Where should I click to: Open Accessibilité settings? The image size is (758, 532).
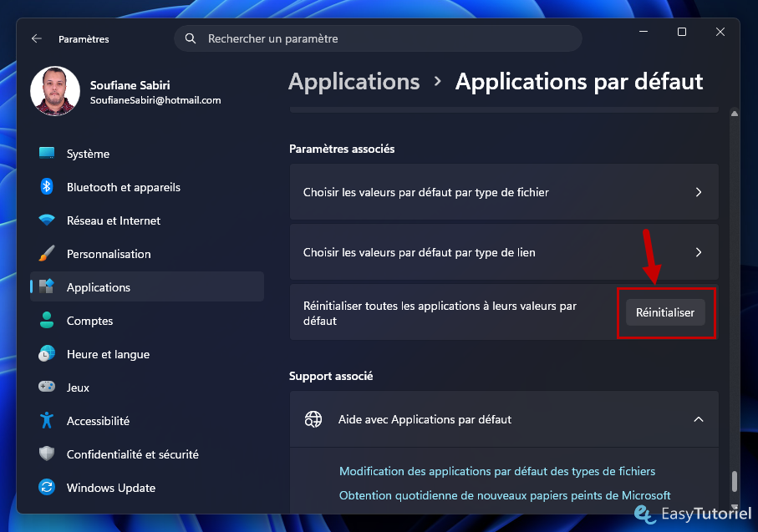[x=147, y=420]
